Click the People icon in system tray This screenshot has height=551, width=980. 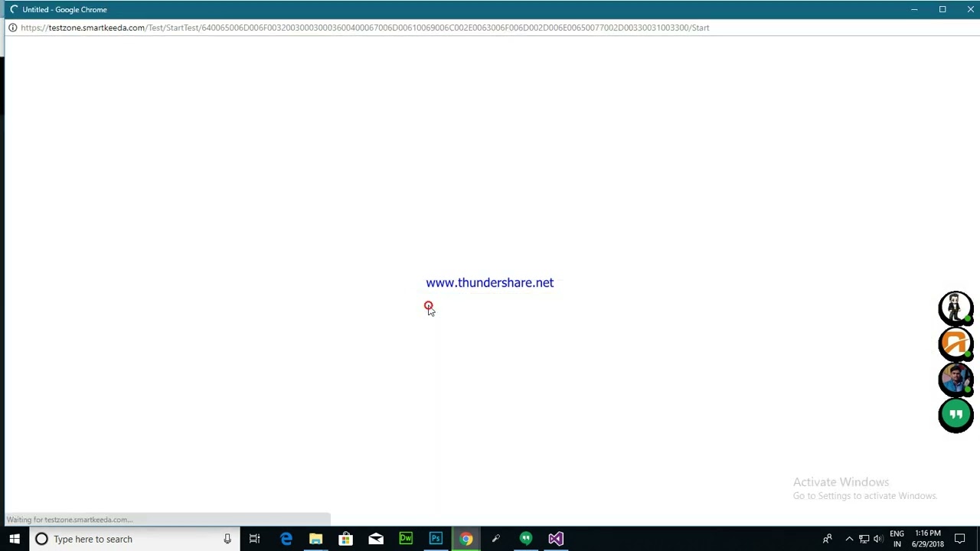[827, 539]
